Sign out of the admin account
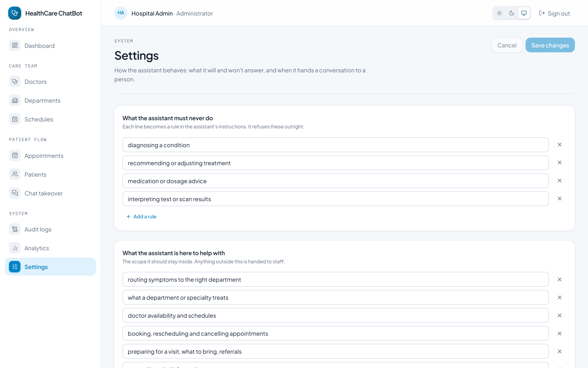Screen dimensions: 588x368 (x=554, y=13)
